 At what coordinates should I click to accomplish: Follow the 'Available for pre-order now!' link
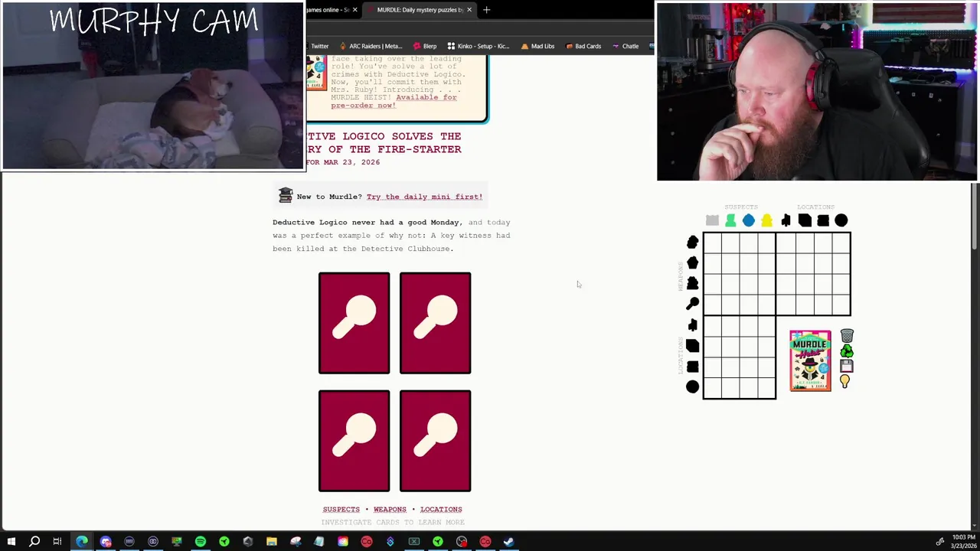(394, 101)
